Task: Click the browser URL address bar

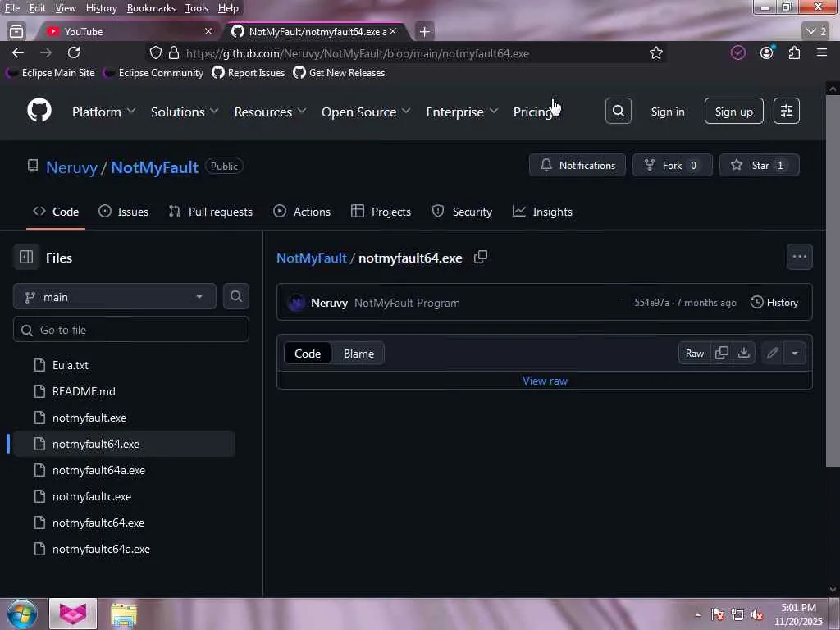Action: click(x=405, y=53)
